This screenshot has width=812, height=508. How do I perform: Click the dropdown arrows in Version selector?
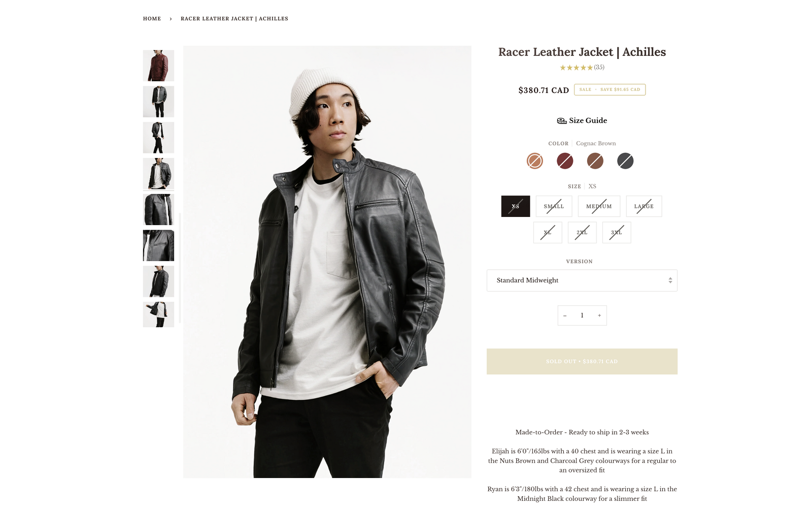670,280
